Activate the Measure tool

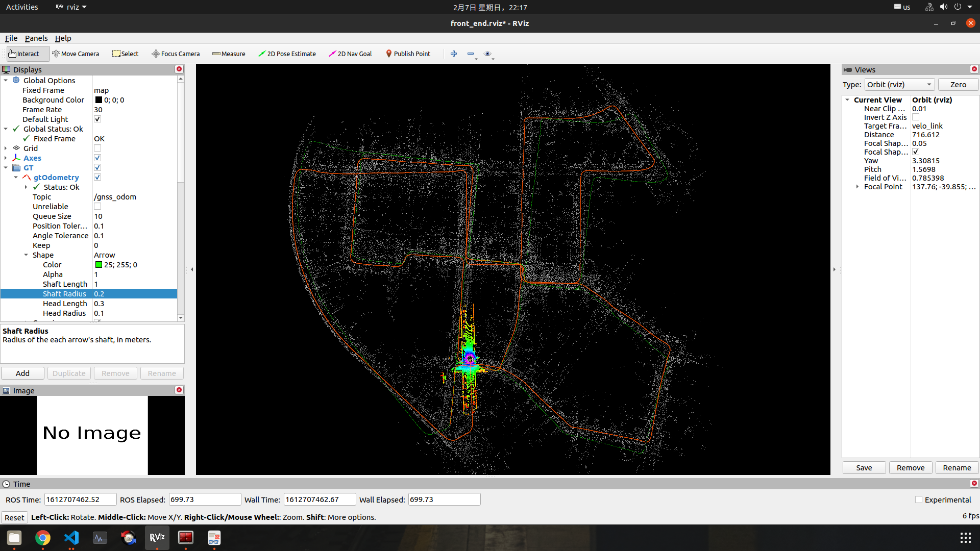[229, 54]
